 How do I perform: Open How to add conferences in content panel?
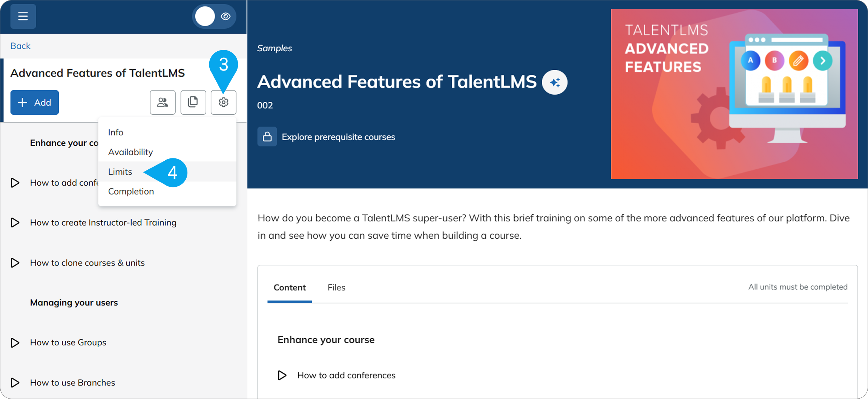[346, 375]
